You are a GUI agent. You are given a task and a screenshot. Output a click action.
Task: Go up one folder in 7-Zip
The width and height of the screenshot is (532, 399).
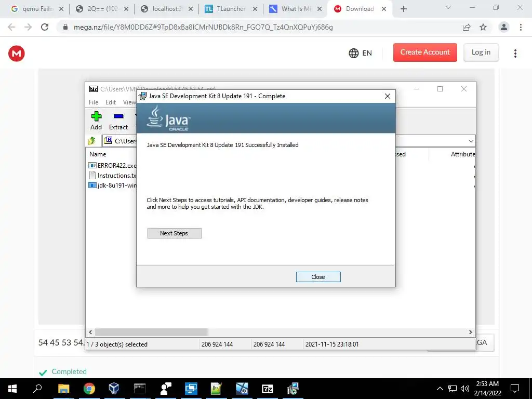92,141
